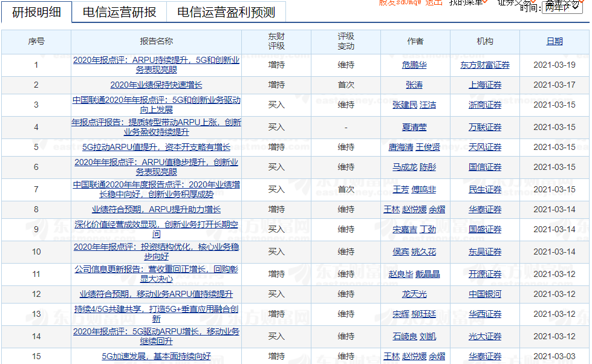Viewport: 592px width, 364px height.
Task: Open the 电信运营盈利预测 tab
Action: 226,12
